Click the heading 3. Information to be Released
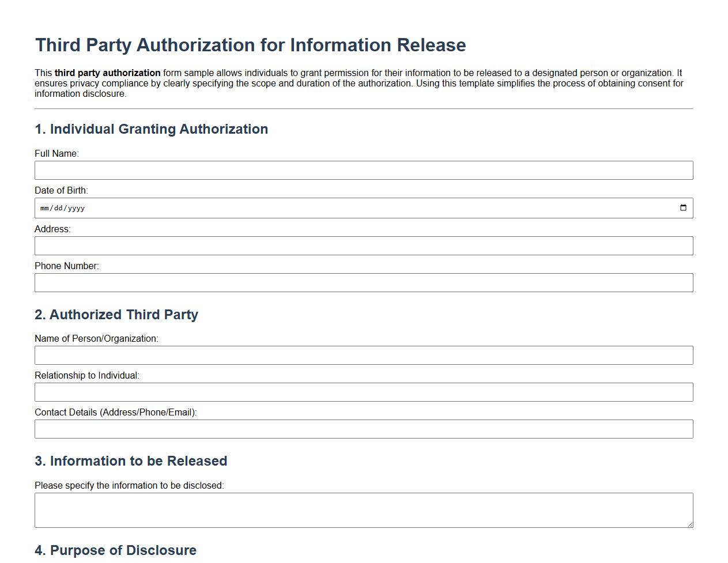The width and height of the screenshot is (728, 563). click(x=131, y=461)
